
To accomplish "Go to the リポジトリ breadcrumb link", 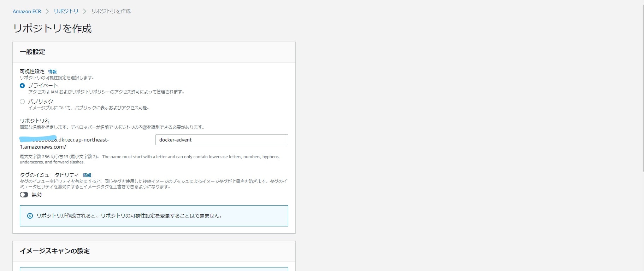I will (x=66, y=11).
